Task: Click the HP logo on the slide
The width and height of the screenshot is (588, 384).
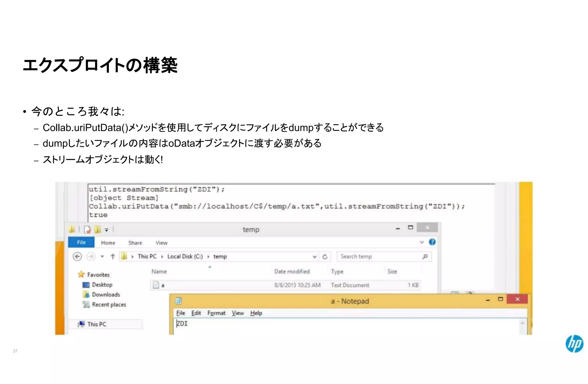Action: [574, 344]
